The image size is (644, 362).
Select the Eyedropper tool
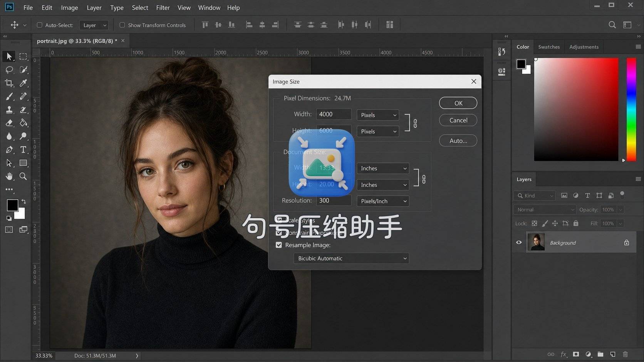[23, 83]
